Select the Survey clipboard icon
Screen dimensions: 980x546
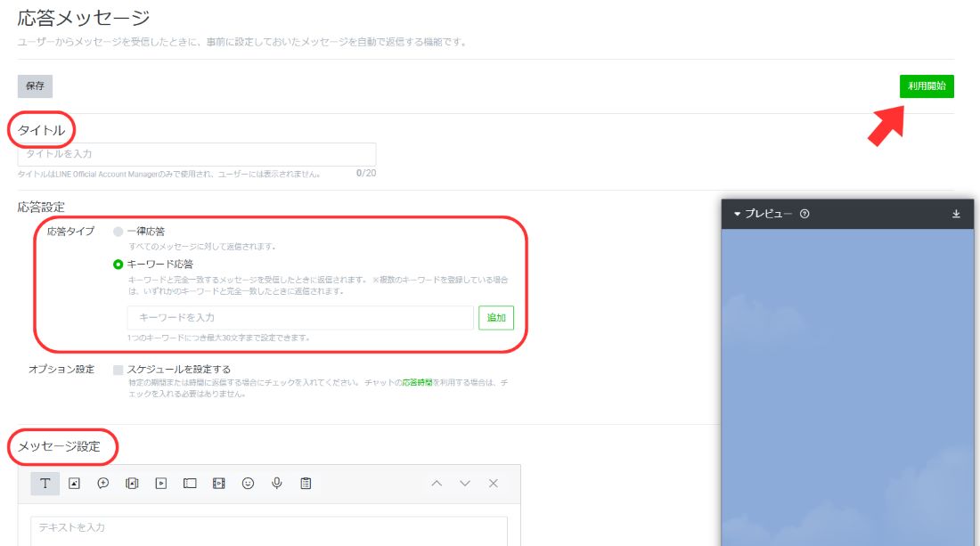pyautogui.click(x=306, y=484)
